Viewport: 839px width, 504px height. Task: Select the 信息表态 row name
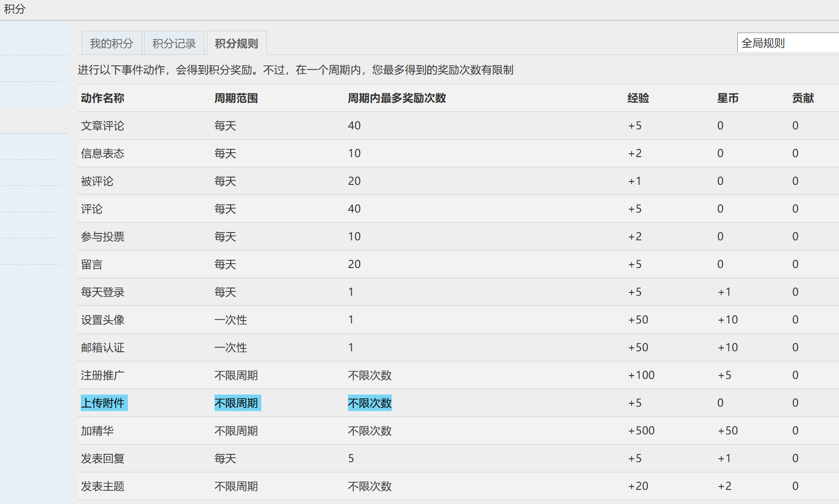103,153
